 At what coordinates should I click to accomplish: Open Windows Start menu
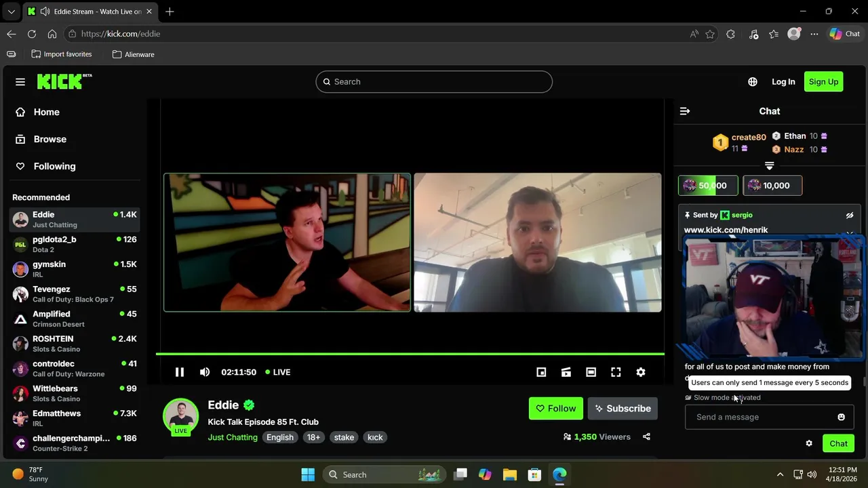tap(308, 474)
